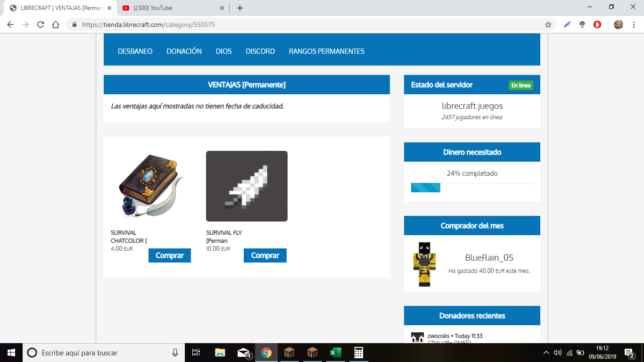
Task: Open the Chrome three-dot menu
Action: [x=633, y=25]
